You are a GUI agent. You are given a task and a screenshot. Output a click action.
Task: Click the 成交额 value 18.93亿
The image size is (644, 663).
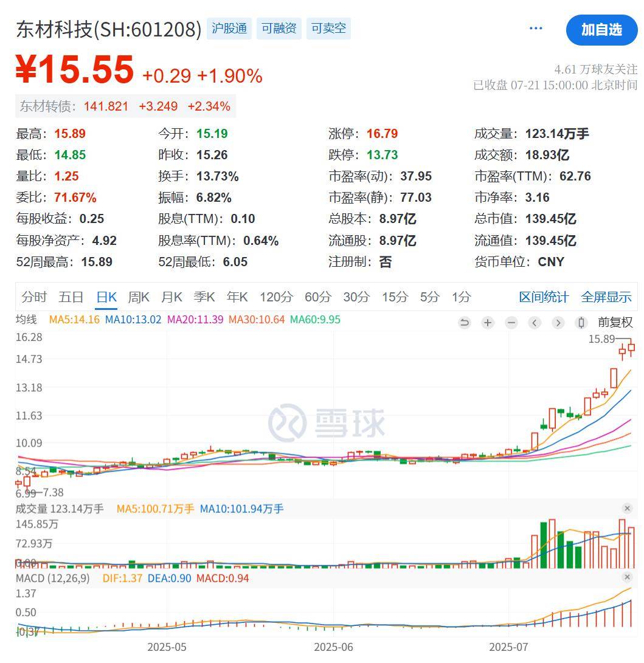coord(547,155)
